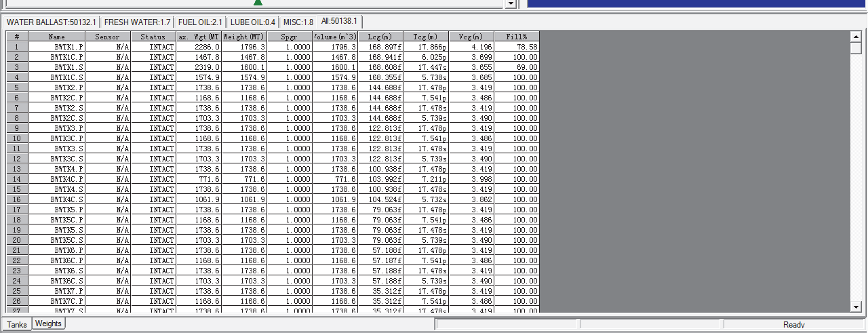Screen dimensions: 868x333
Task: Click the Sensor column header
Action: point(107,37)
